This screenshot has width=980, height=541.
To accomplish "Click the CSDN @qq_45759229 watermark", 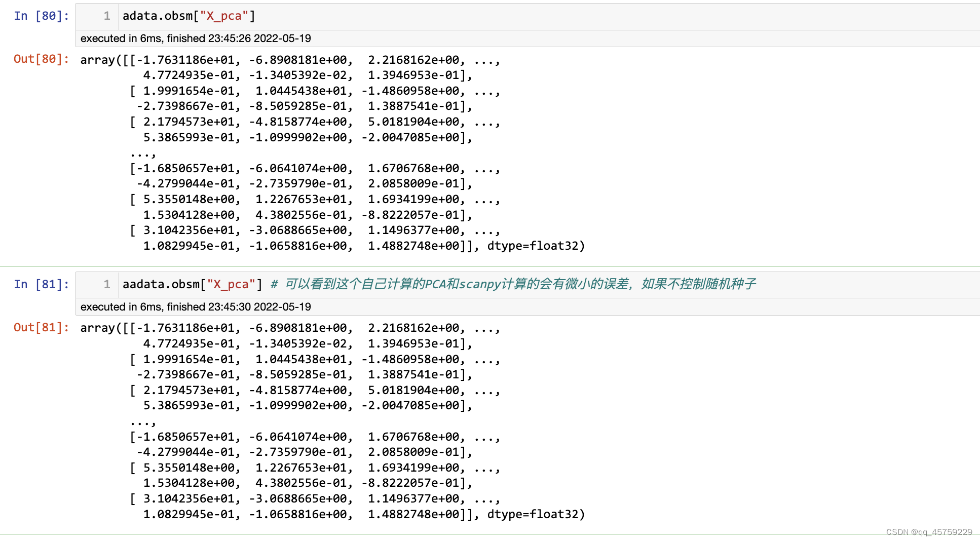I will coord(930,533).
